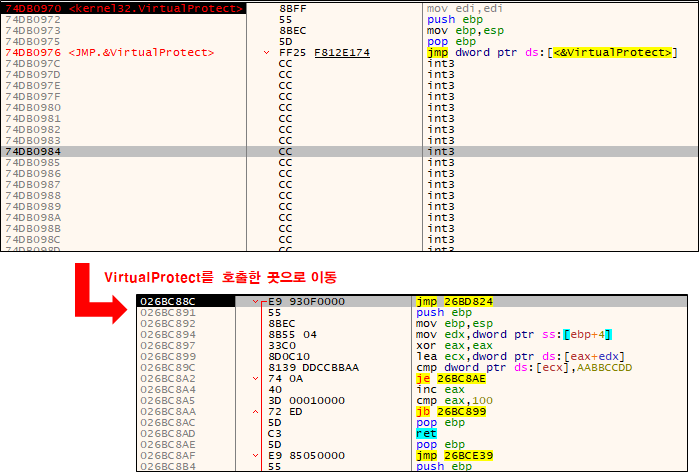Click bytes 3D 00010000

tap(306, 400)
